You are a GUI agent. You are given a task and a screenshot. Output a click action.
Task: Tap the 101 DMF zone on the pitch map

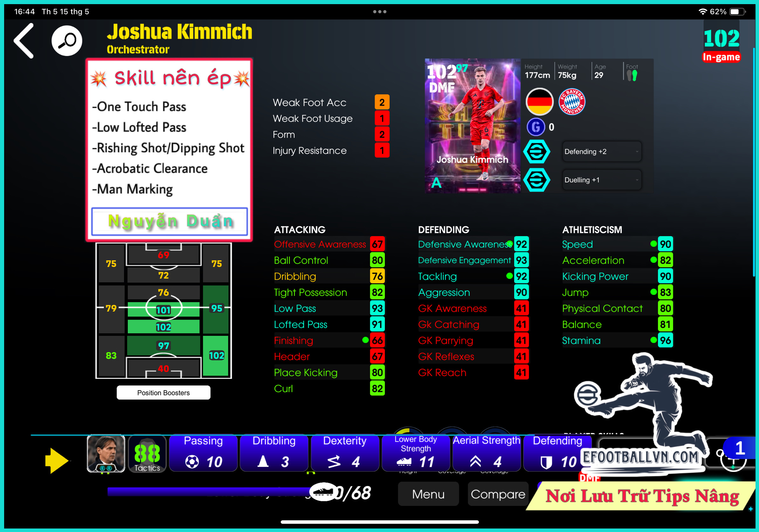(x=163, y=310)
